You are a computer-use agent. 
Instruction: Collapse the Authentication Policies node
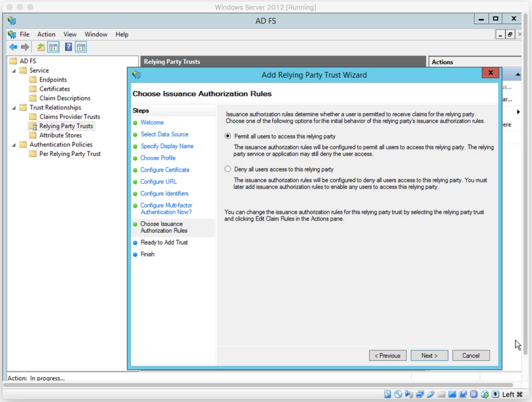point(14,145)
